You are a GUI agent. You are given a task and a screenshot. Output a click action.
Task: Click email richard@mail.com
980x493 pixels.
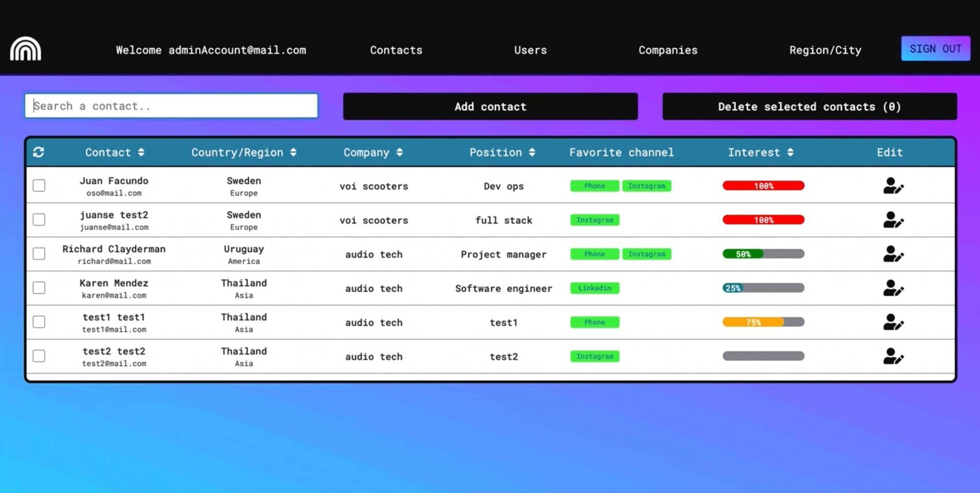114,261
